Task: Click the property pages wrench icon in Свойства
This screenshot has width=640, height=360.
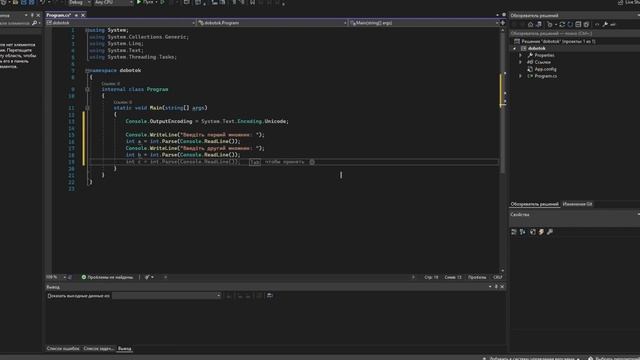Action: click(x=550, y=232)
